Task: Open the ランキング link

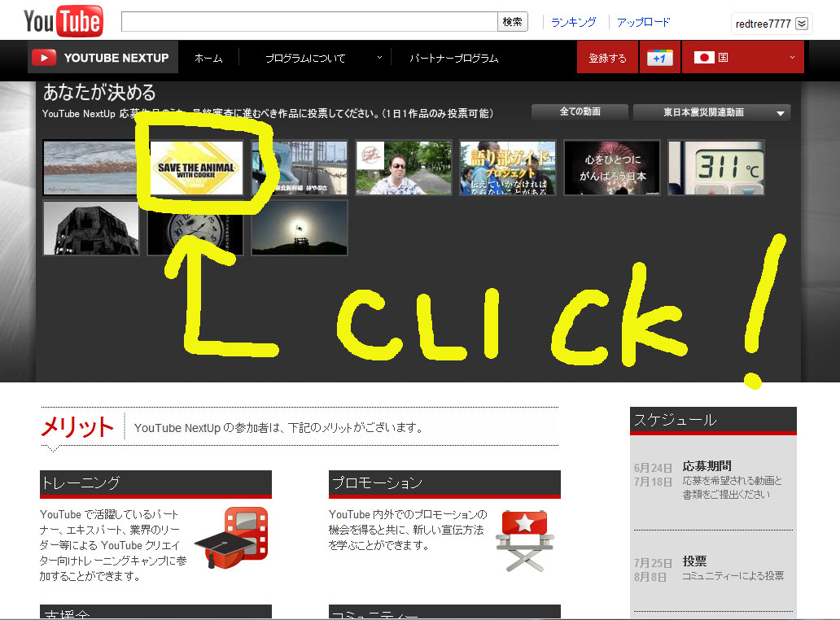Action: pyautogui.click(x=573, y=22)
